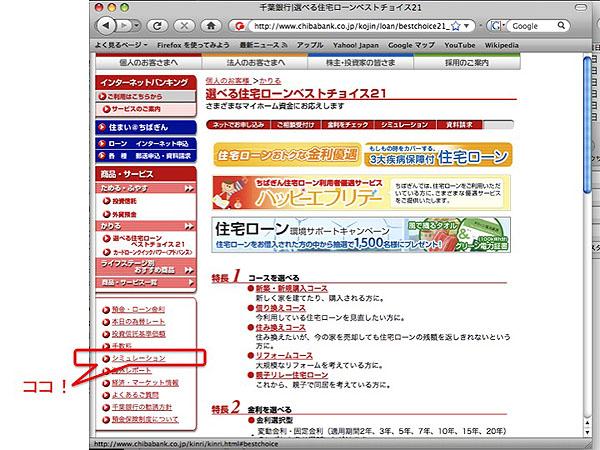This screenshot has width=600, height=450.
Task: Open the Yahoo! Japan bookmark
Action: point(355,45)
